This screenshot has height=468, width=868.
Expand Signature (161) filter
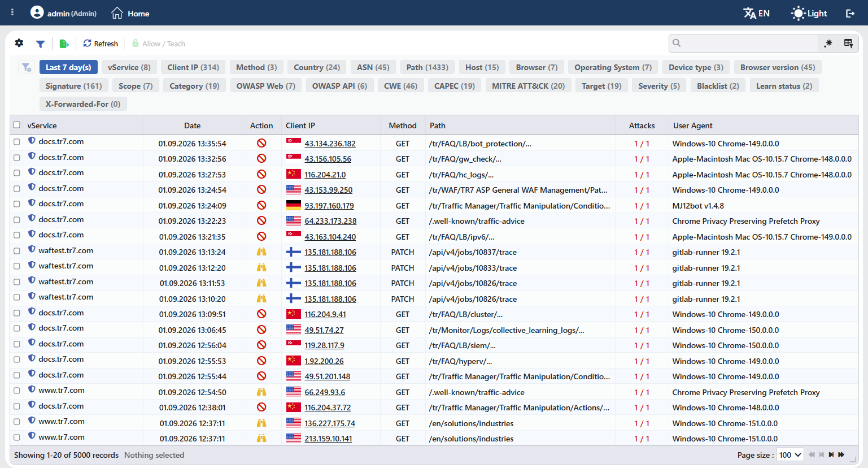pyautogui.click(x=74, y=86)
